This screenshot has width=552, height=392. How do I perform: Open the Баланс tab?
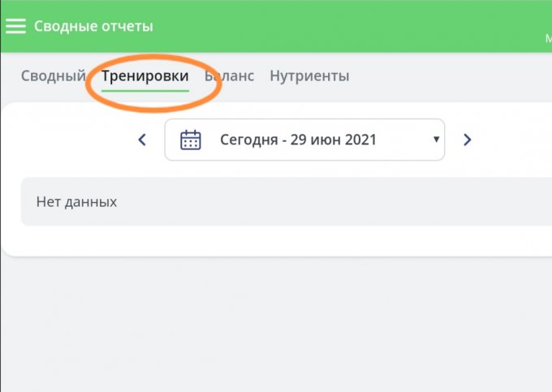pyautogui.click(x=231, y=76)
